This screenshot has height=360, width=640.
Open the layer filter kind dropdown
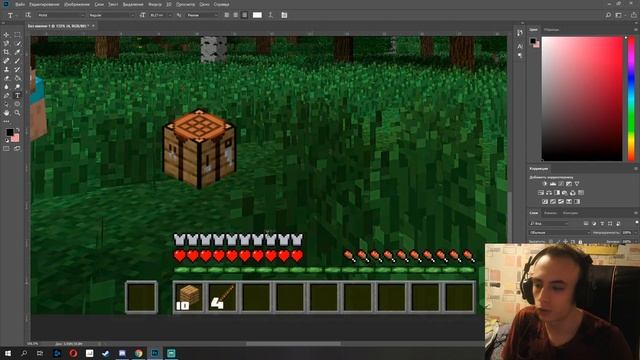(549, 224)
